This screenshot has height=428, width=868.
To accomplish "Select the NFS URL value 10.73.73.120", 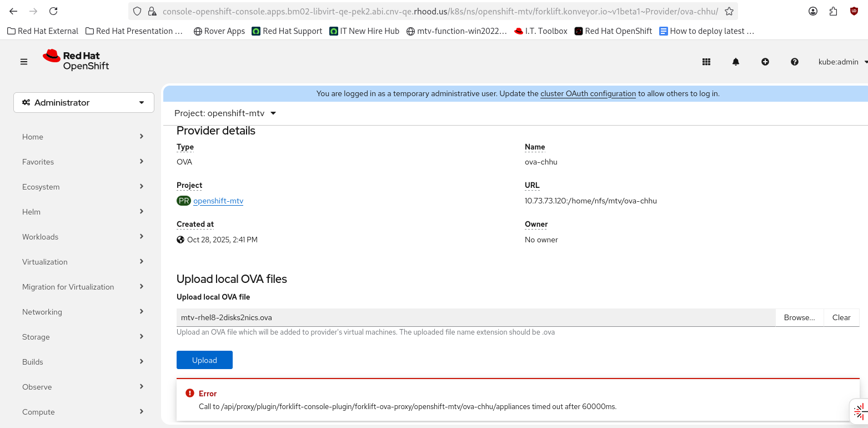I will [591, 201].
